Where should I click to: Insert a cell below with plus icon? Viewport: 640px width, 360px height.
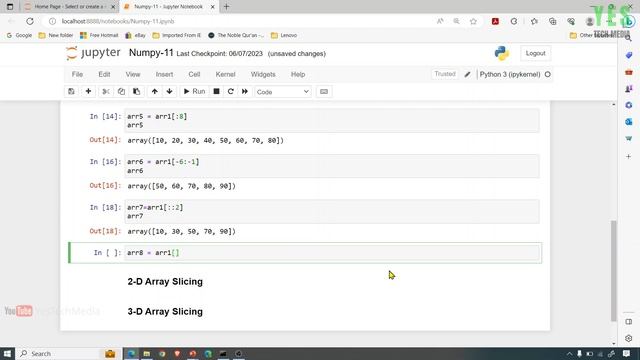(88, 91)
